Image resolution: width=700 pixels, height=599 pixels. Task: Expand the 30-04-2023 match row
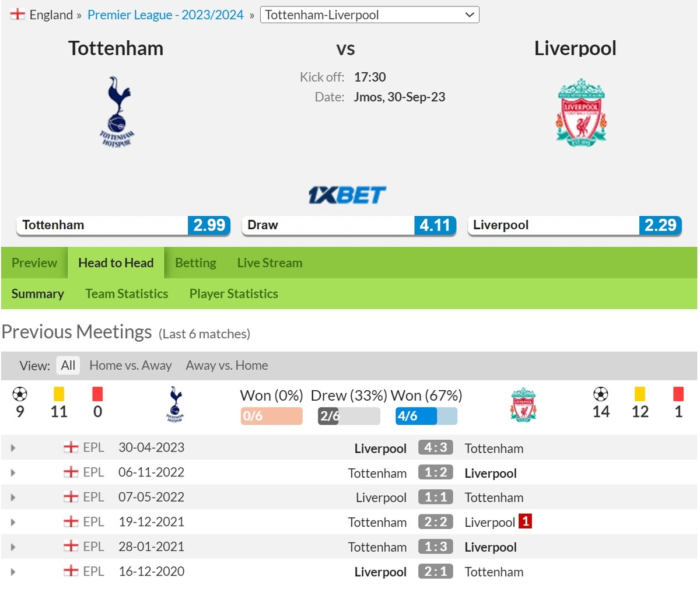tap(13, 448)
